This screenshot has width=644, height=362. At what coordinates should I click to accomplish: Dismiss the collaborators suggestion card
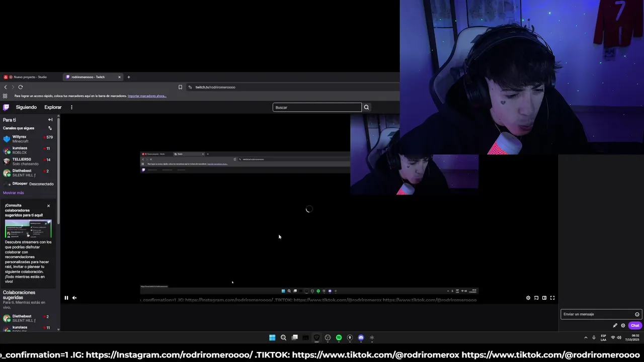pyautogui.click(x=48, y=206)
